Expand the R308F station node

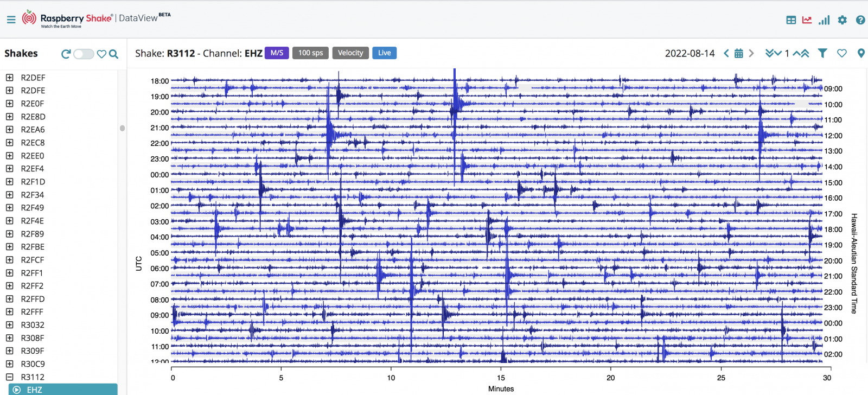point(9,338)
